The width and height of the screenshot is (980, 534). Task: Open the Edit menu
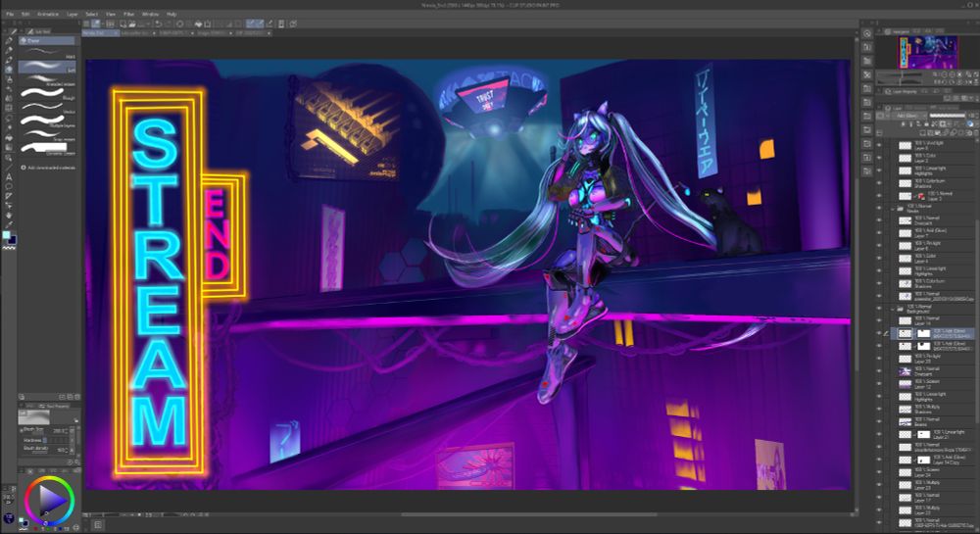point(25,14)
